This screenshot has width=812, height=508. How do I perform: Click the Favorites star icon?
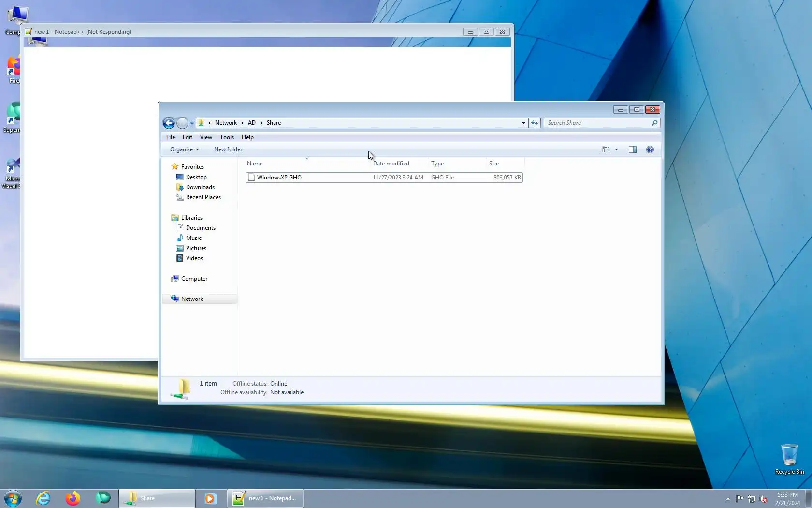(175, 166)
